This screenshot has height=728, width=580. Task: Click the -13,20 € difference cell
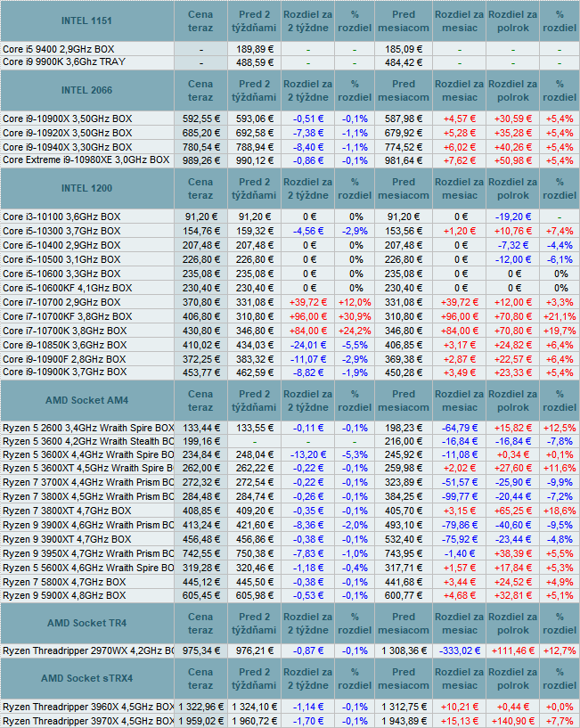[x=308, y=455]
